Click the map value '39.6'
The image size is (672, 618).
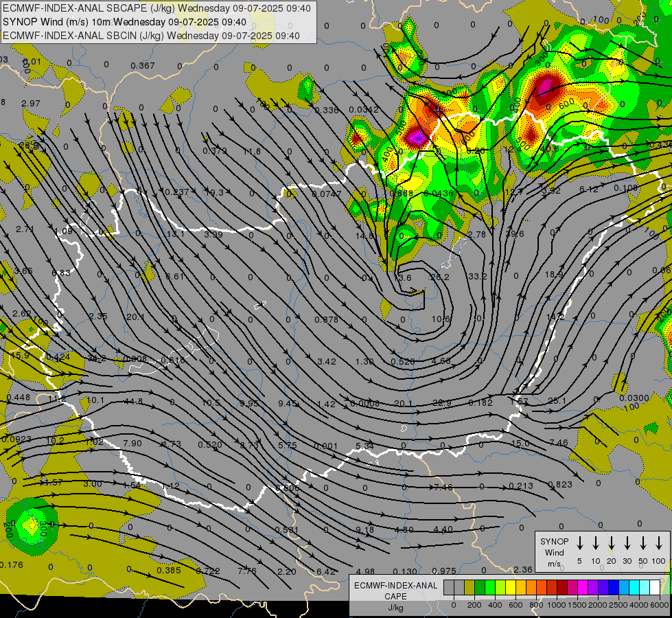tap(515, 233)
